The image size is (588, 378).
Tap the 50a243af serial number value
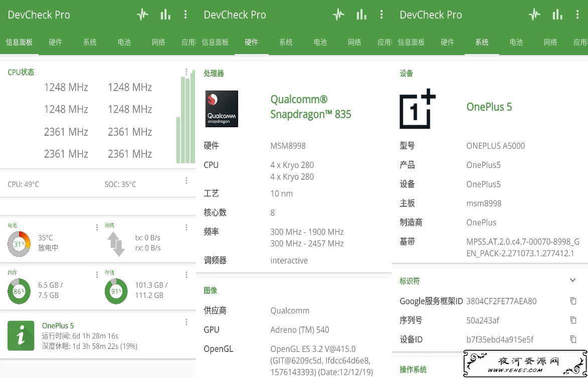(483, 320)
